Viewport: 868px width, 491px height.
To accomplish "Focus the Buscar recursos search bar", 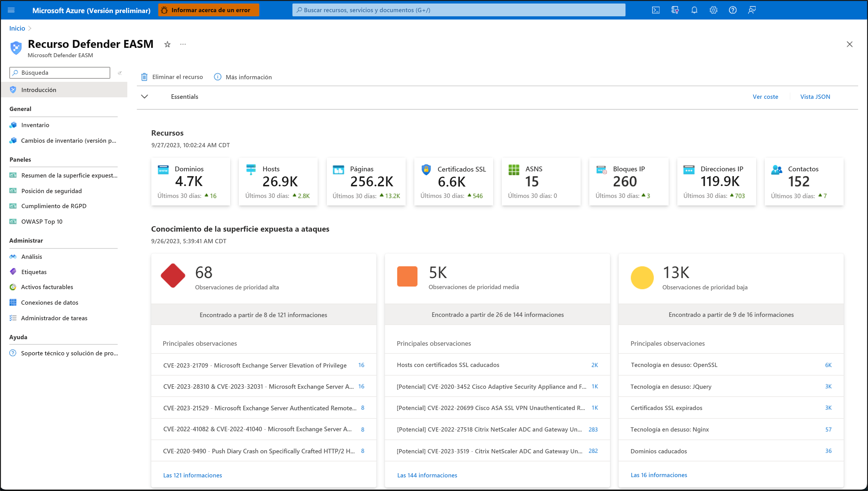I will (459, 10).
